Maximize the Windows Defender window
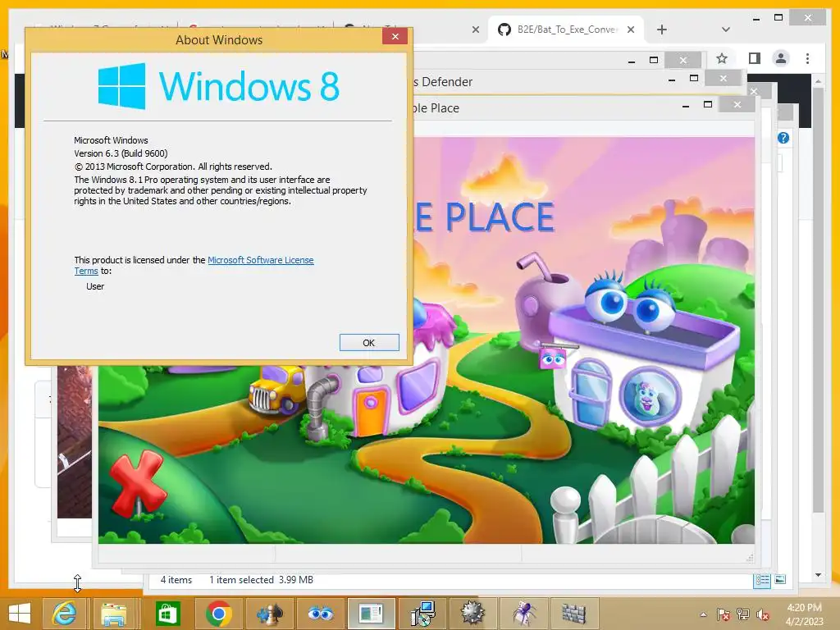 (694, 78)
